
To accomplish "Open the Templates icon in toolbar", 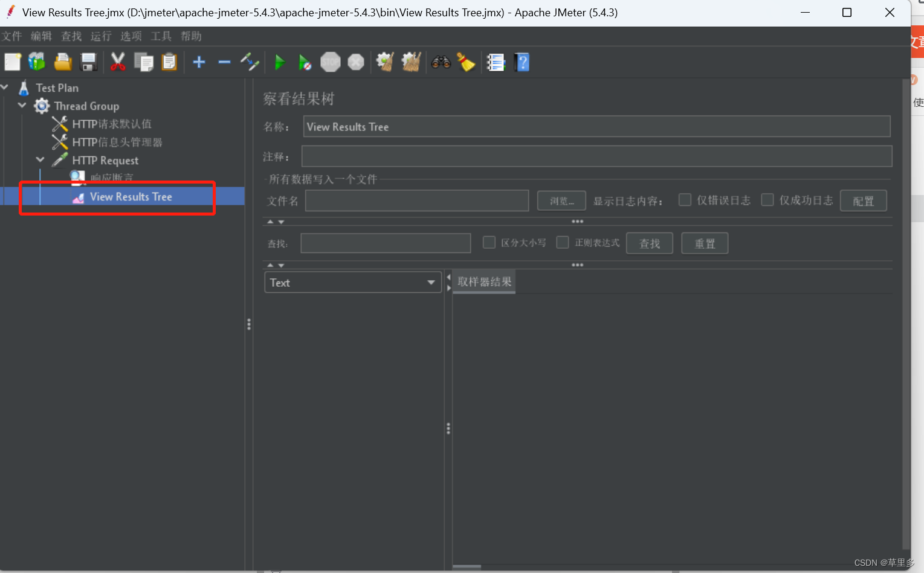I will [x=37, y=62].
